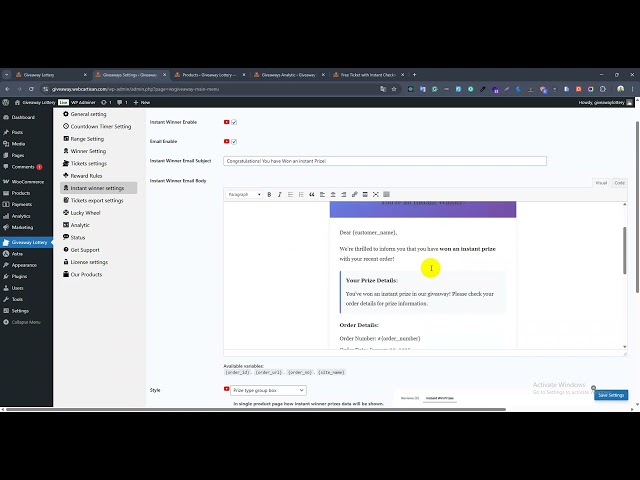Click YouTube help icon beside Instant Winner Enable

click(227, 122)
